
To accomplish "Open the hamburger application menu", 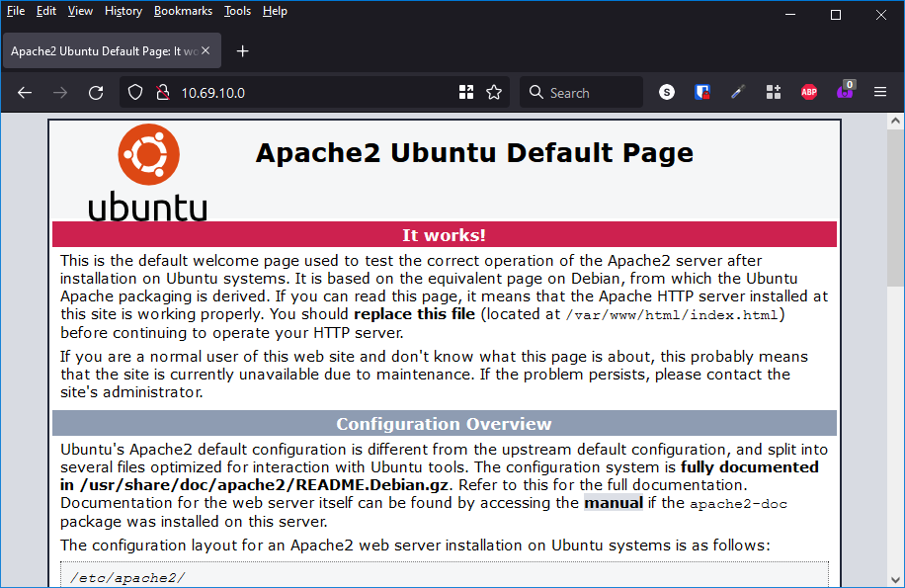I will [880, 91].
